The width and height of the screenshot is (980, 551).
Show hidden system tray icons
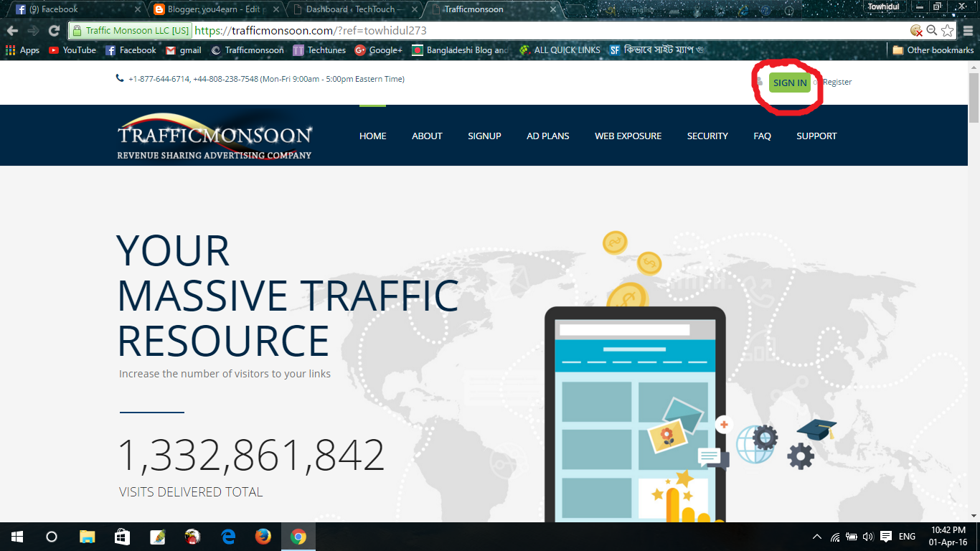click(x=817, y=537)
